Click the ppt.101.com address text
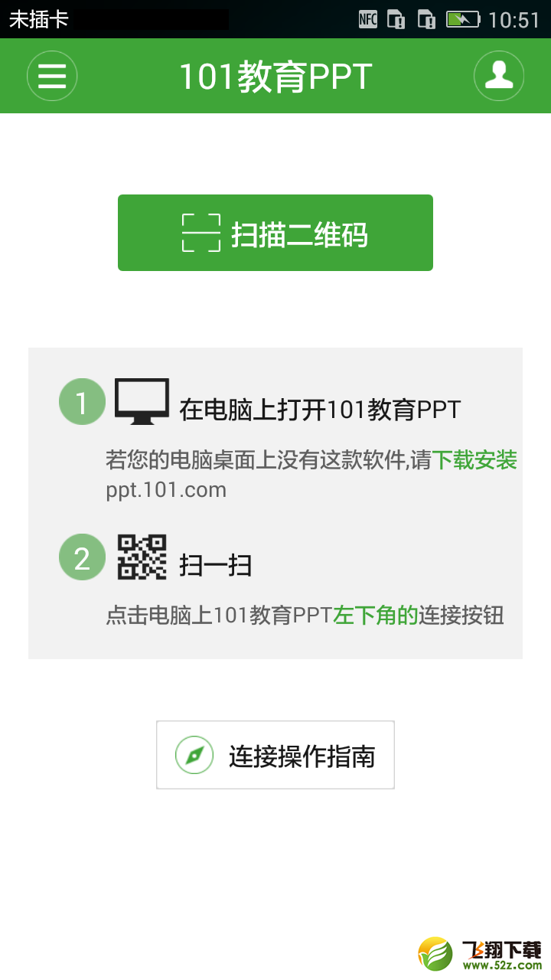The image size is (551, 980). pos(166,490)
